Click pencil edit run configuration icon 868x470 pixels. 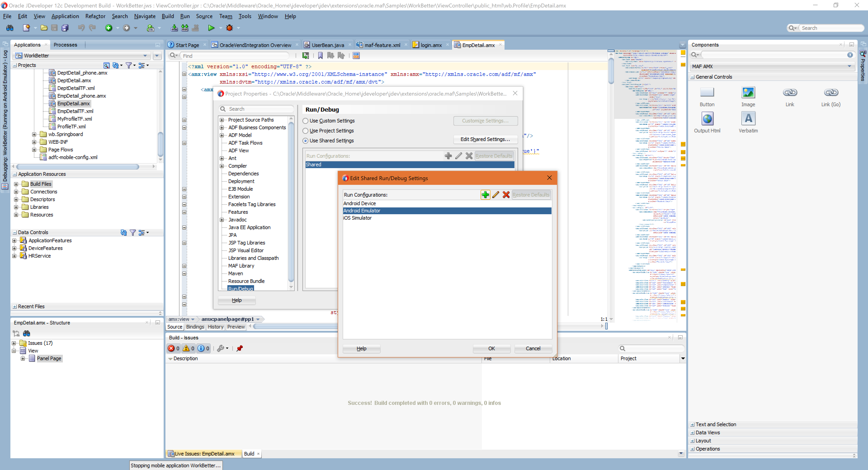click(495, 195)
